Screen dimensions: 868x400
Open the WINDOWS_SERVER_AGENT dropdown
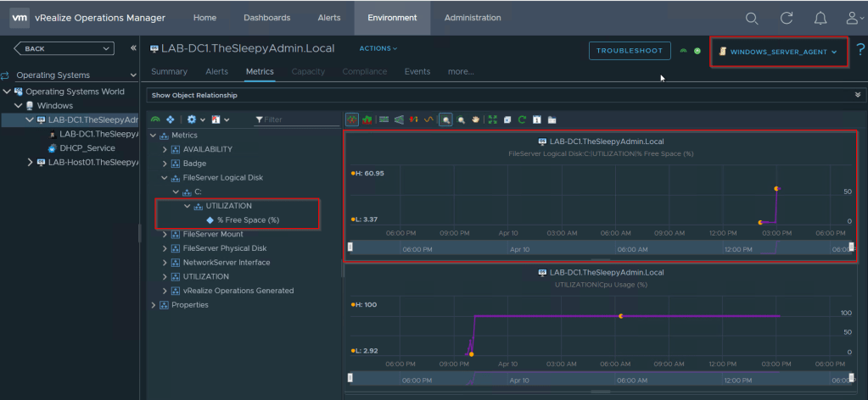point(779,52)
